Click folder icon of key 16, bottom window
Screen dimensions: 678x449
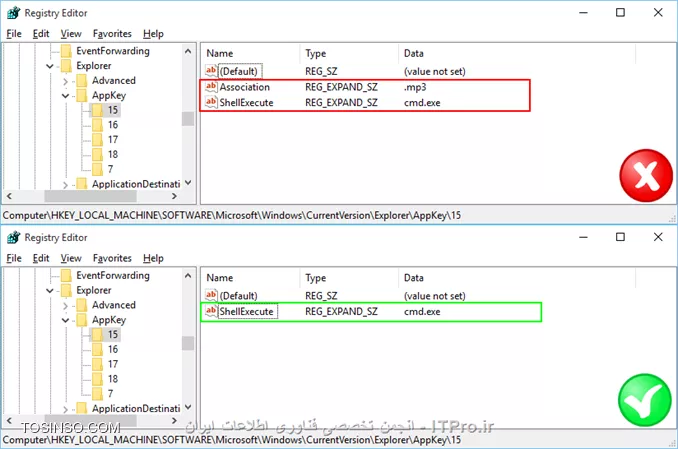pos(98,350)
